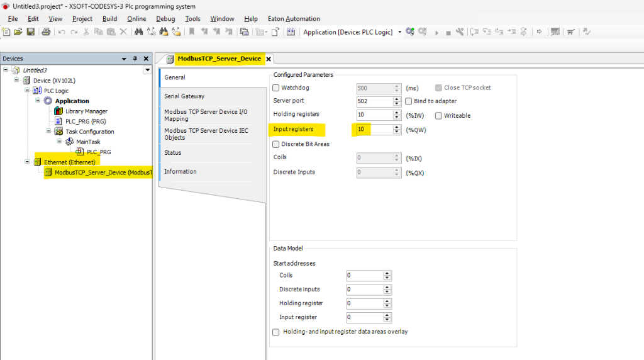This screenshot has height=360, width=644.
Task: Open the Online menu
Action: (136, 19)
